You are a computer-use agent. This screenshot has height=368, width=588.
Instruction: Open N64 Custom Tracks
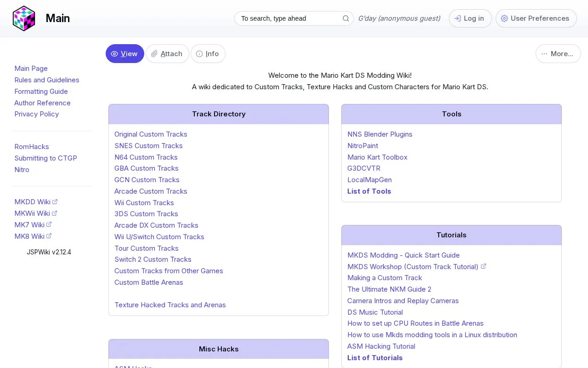pyautogui.click(x=146, y=157)
